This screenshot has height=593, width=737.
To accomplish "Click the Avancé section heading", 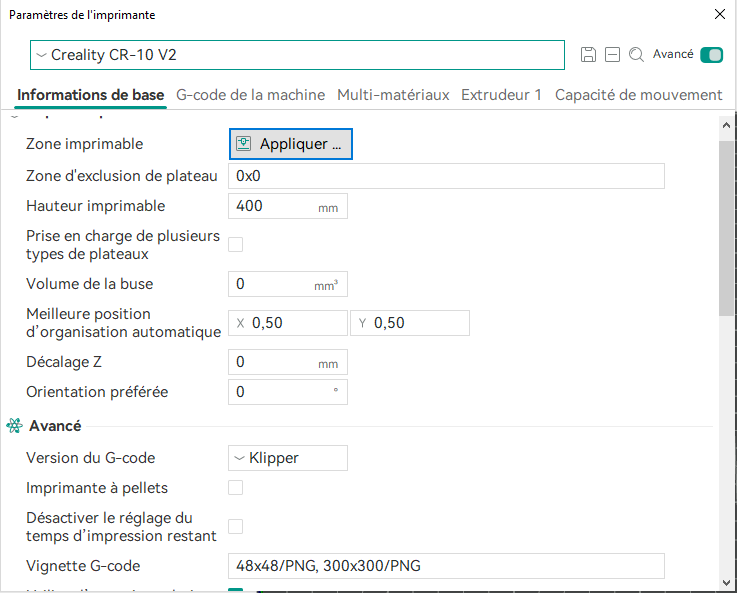I will coord(55,426).
